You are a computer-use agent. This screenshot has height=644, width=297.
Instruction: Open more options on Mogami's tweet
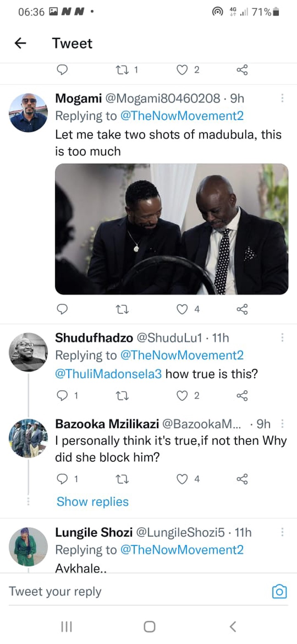283,98
